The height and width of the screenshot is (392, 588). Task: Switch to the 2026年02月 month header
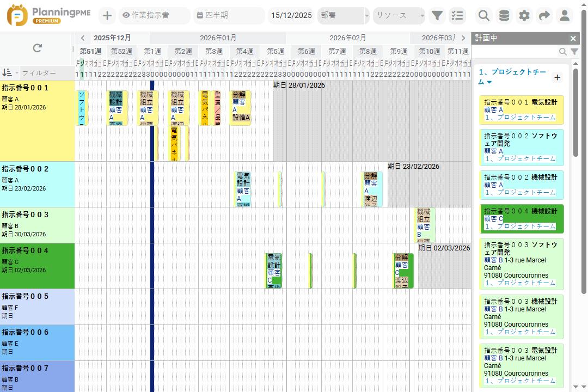coord(347,38)
